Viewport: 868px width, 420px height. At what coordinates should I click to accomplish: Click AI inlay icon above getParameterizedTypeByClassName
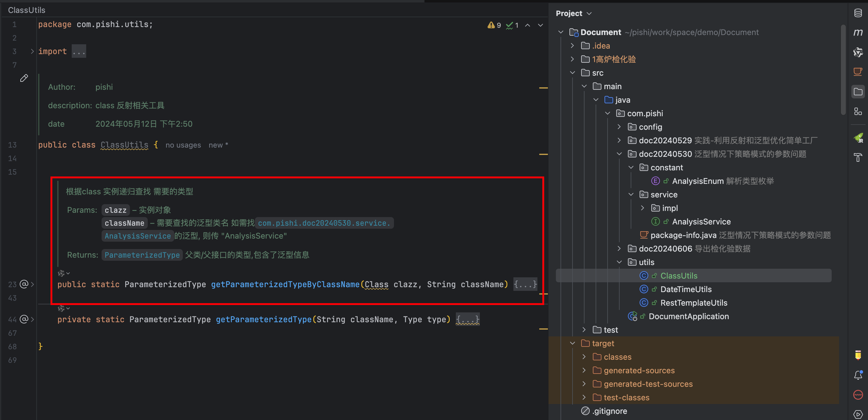coord(63,273)
